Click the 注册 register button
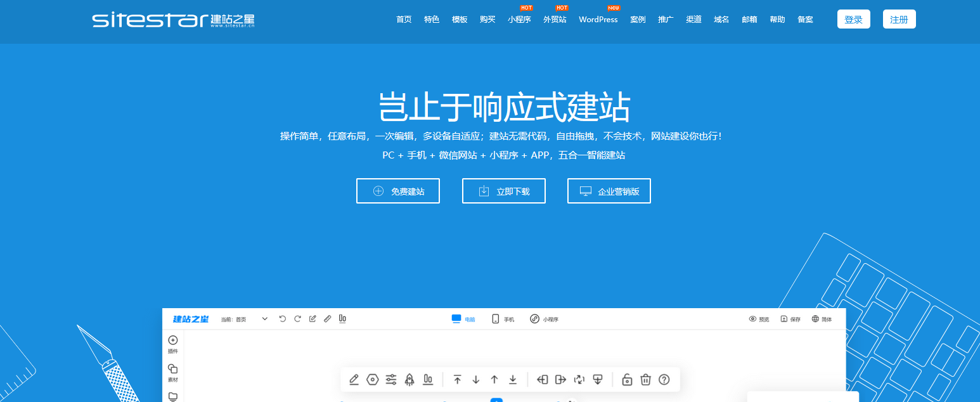The width and height of the screenshot is (980, 402). click(x=899, y=19)
